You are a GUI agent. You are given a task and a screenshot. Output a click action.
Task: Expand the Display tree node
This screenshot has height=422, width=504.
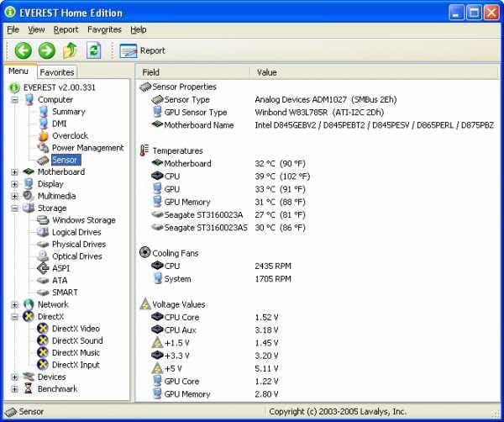[x=14, y=184]
